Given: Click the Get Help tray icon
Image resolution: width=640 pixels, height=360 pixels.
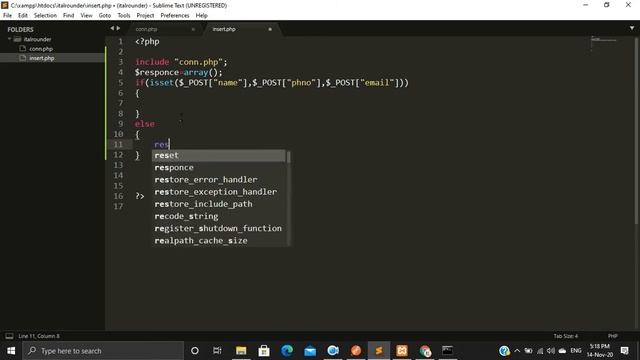Looking at the screenshot, I should pyautogui.click(x=504, y=351).
